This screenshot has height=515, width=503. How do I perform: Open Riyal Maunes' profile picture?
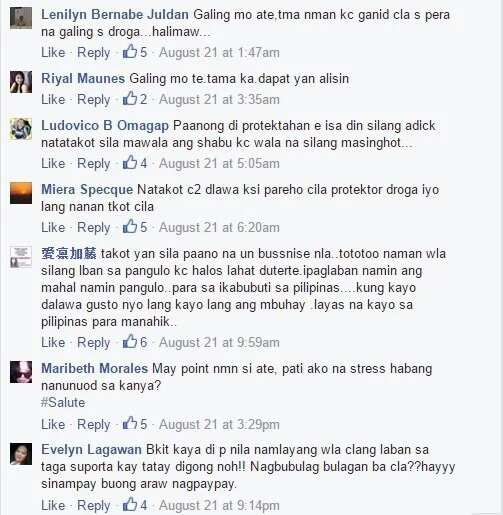[21, 82]
